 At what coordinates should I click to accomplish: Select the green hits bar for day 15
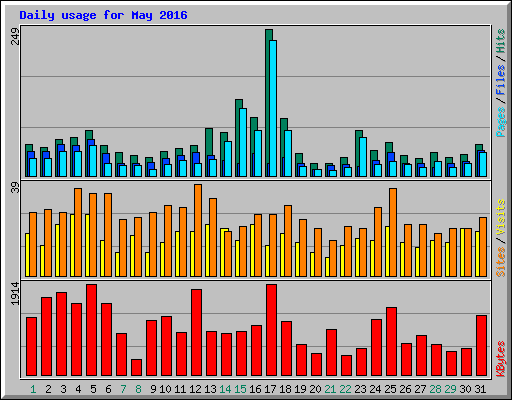(x=237, y=138)
